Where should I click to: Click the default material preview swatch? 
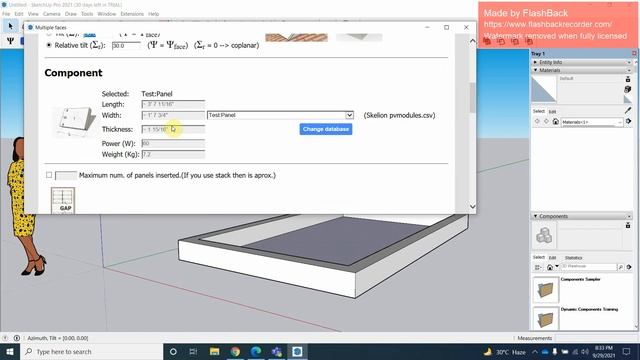pyautogui.click(x=544, y=89)
